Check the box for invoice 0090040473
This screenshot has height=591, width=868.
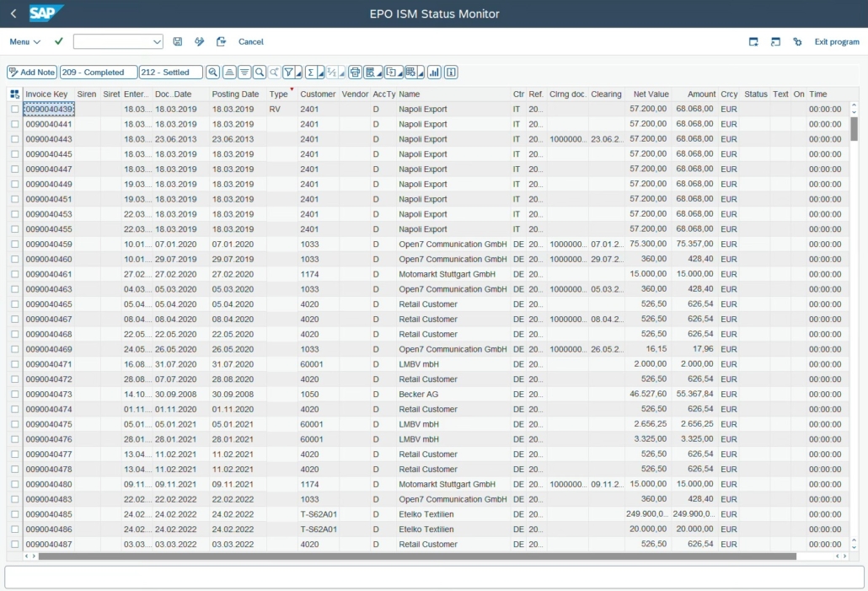15,395
